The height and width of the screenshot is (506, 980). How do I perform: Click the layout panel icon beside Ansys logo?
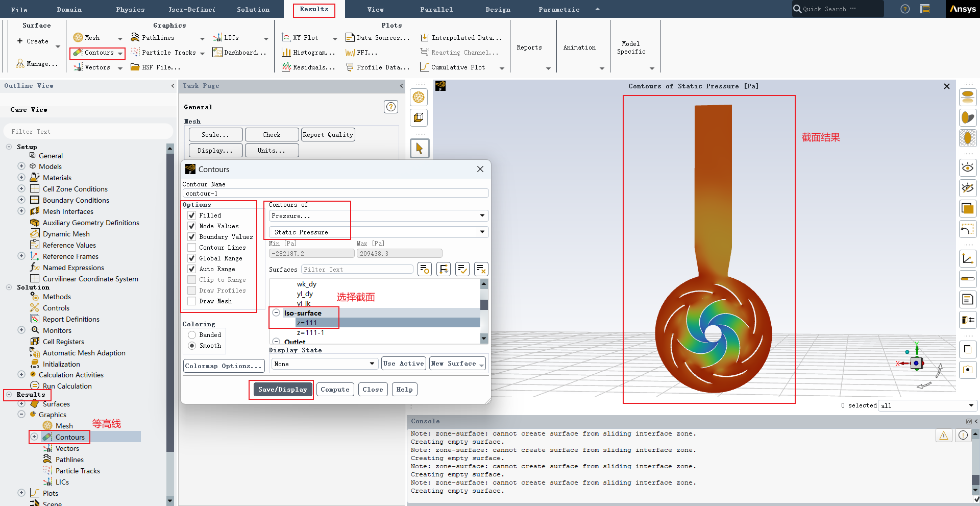pyautogui.click(x=925, y=9)
